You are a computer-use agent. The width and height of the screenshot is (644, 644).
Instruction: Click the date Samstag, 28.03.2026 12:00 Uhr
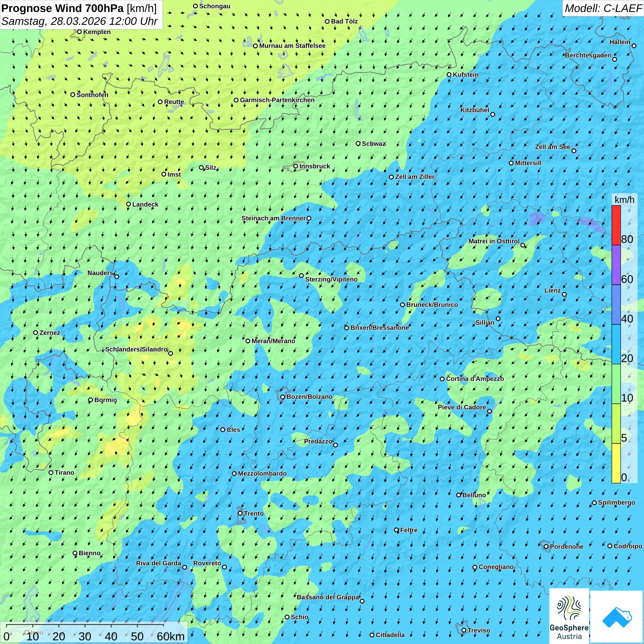point(80,21)
